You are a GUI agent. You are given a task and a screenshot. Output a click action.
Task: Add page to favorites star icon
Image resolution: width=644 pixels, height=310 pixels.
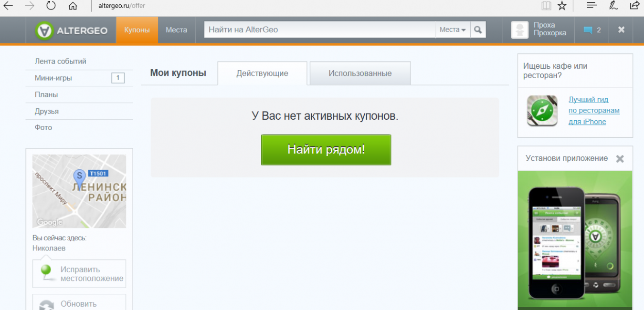coord(562,6)
